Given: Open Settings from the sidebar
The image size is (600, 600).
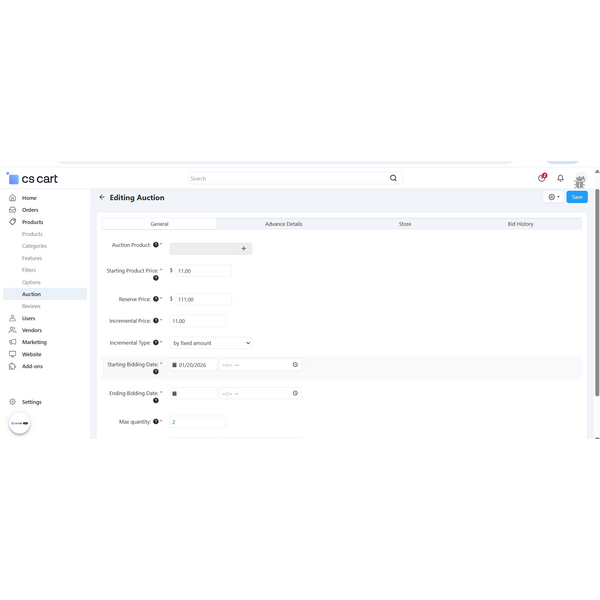Looking at the screenshot, I should (32, 402).
